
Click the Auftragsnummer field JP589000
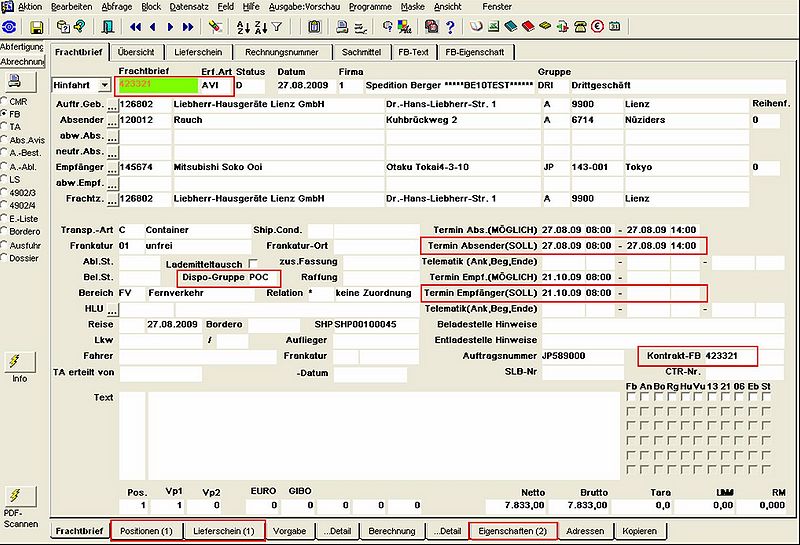[582, 356]
